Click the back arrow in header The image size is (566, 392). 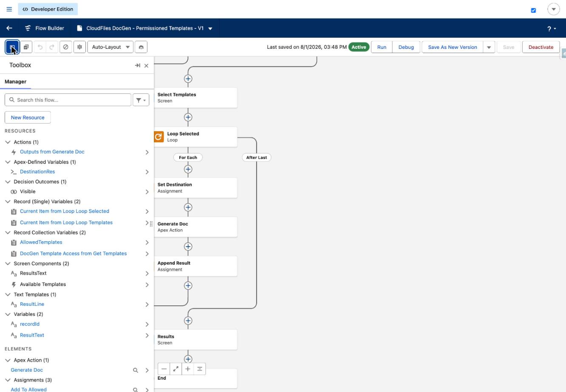(9, 28)
